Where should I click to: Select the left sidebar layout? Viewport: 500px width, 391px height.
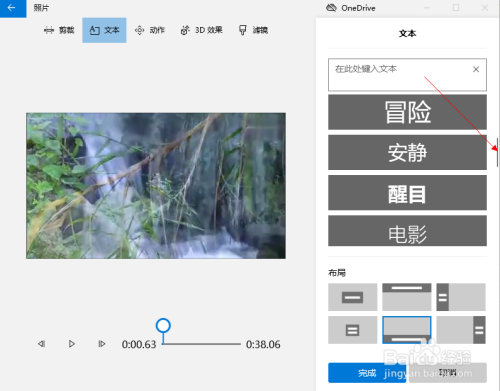point(461,297)
